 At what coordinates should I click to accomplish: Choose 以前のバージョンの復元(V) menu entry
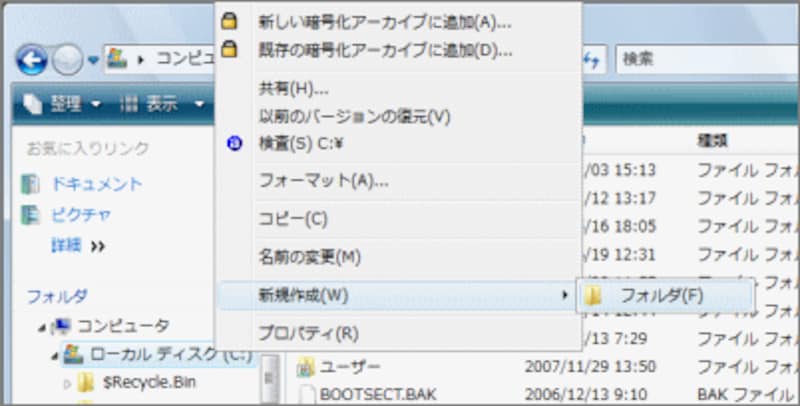pos(398,117)
